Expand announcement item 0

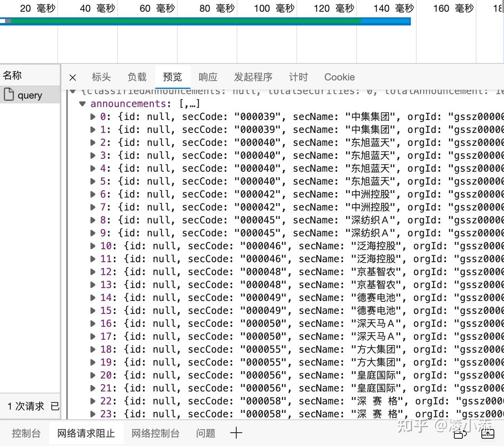(x=93, y=117)
